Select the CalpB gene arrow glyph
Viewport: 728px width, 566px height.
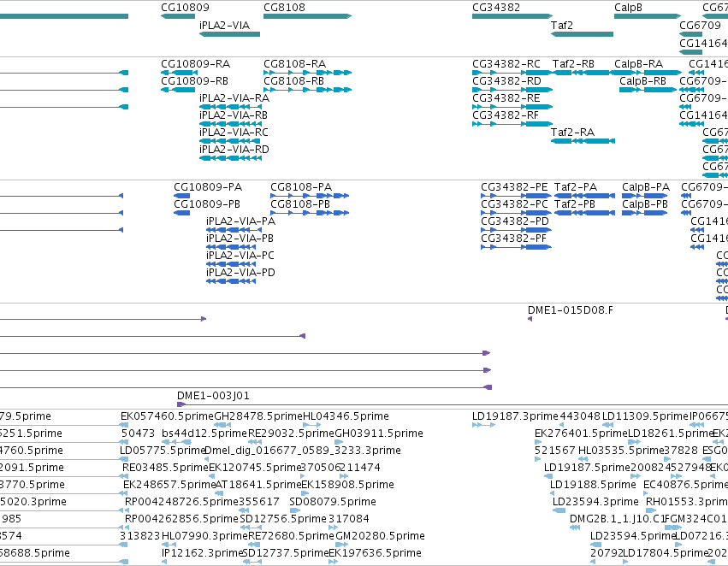click(648, 16)
